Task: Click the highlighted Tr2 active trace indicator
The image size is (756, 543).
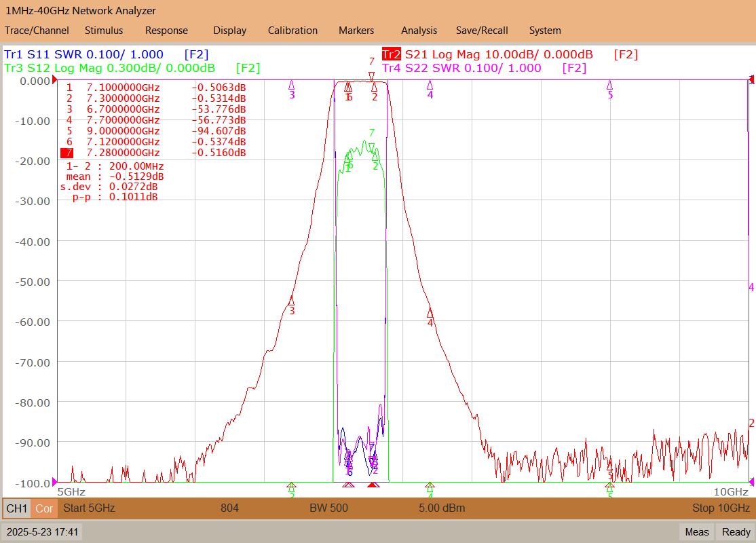Action: tap(392, 54)
